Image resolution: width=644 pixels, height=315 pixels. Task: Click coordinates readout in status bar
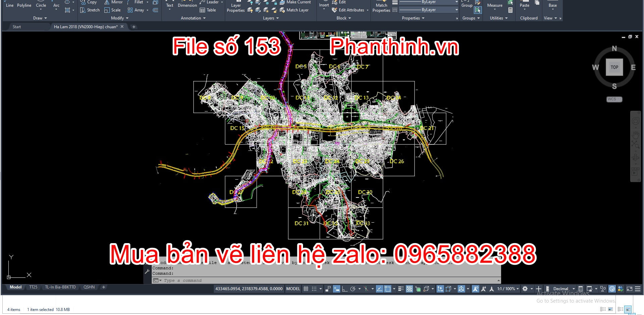coord(249,288)
